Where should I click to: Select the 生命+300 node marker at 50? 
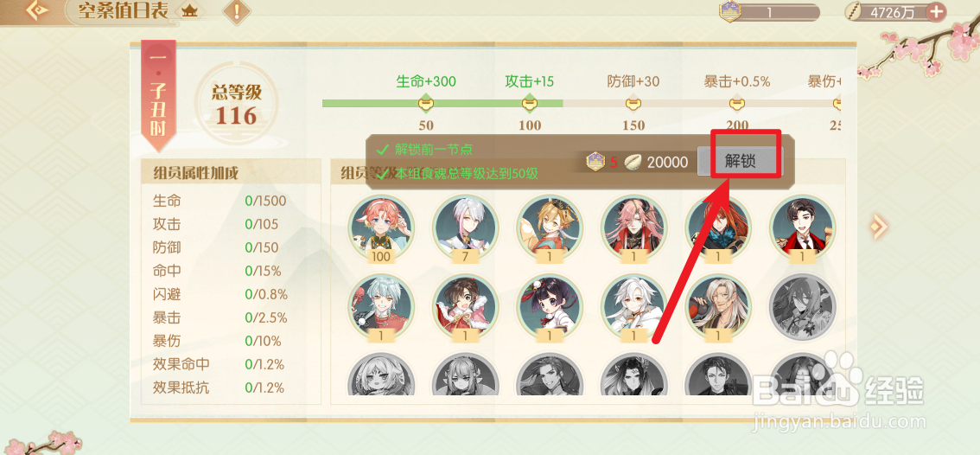click(425, 103)
